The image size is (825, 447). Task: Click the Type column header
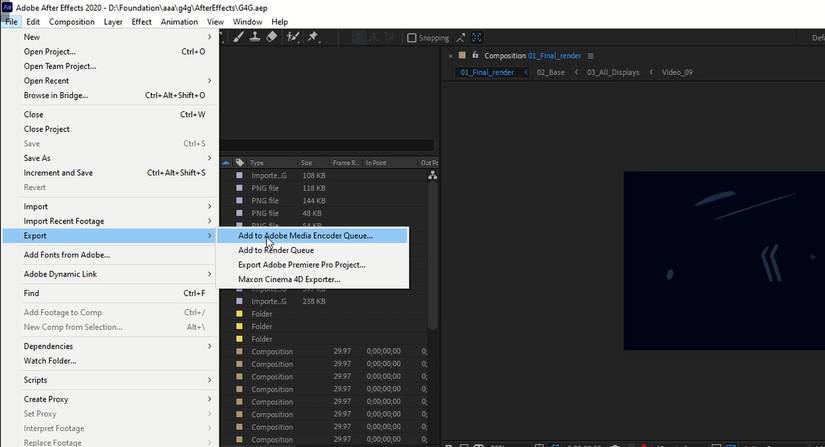(x=257, y=162)
